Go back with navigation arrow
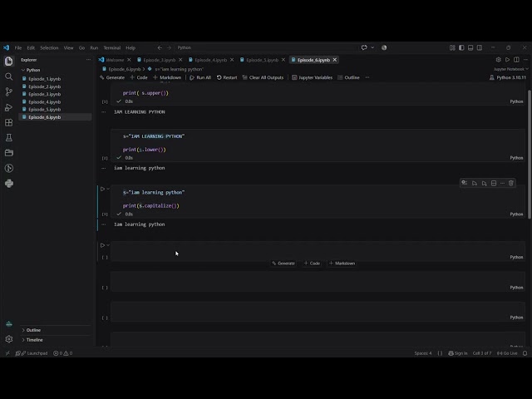532x399 pixels. [160, 47]
